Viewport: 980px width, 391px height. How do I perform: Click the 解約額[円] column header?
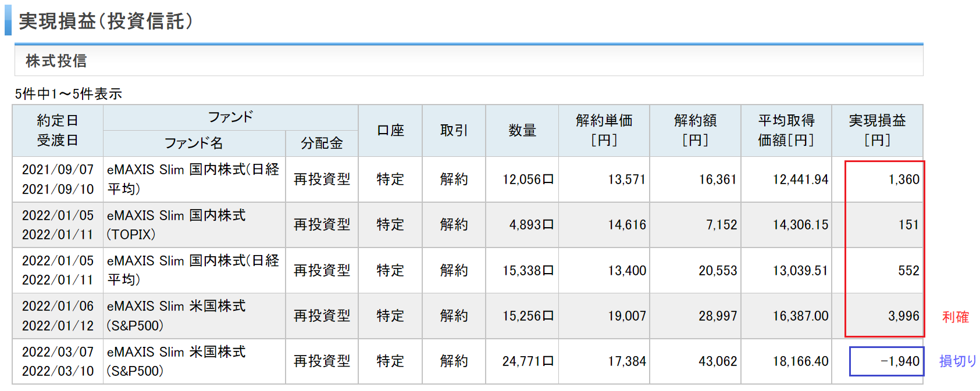tap(695, 130)
